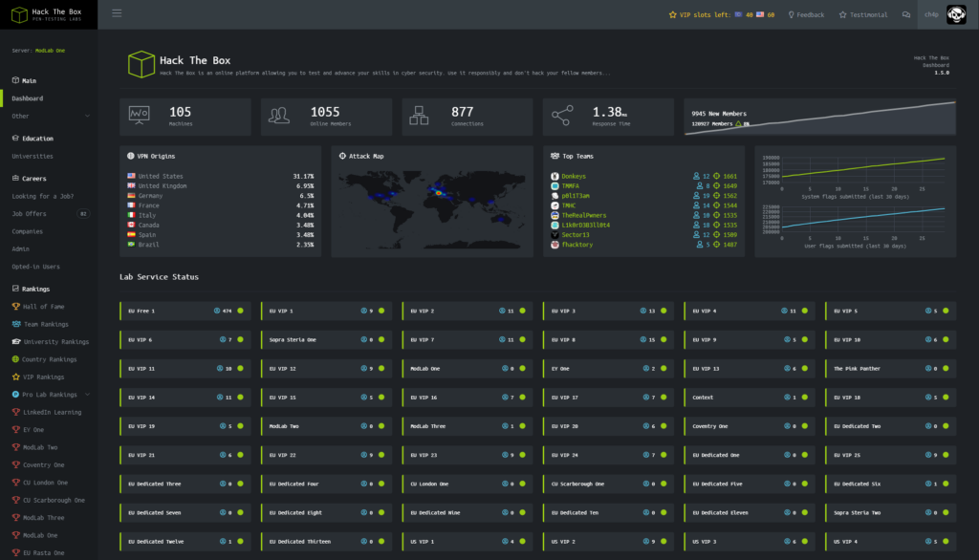Image resolution: width=979 pixels, height=560 pixels.
Task: Open the ModLab One lab card
Action: pyautogui.click(x=468, y=368)
